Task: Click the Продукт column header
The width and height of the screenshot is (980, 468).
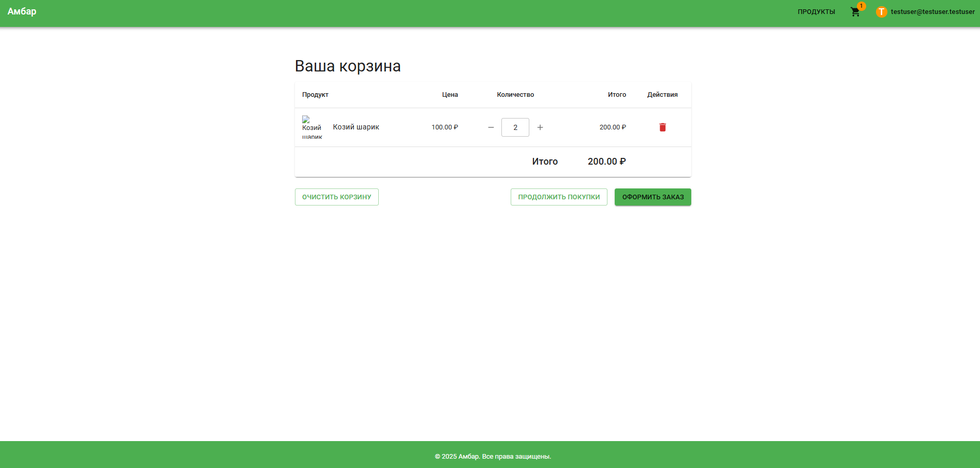Action: (x=315, y=95)
